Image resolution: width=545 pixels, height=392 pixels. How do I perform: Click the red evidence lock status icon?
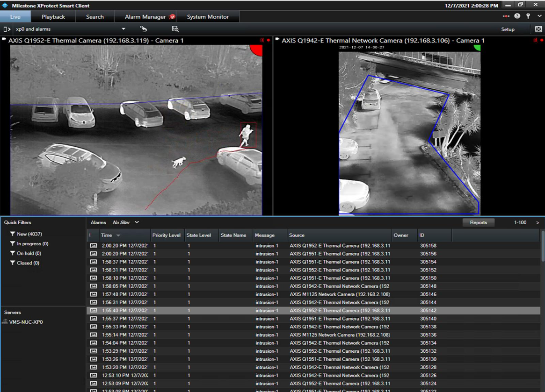pyautogui.click(x=506, y=16)
